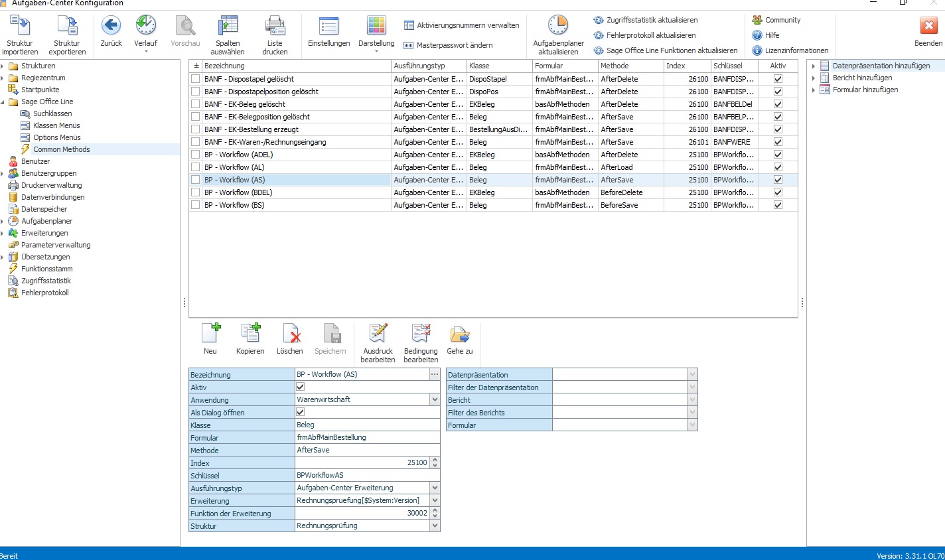The image size is (945, 560).
Task: Click the Kopieren icon
Action: click(x=250, y=333)
